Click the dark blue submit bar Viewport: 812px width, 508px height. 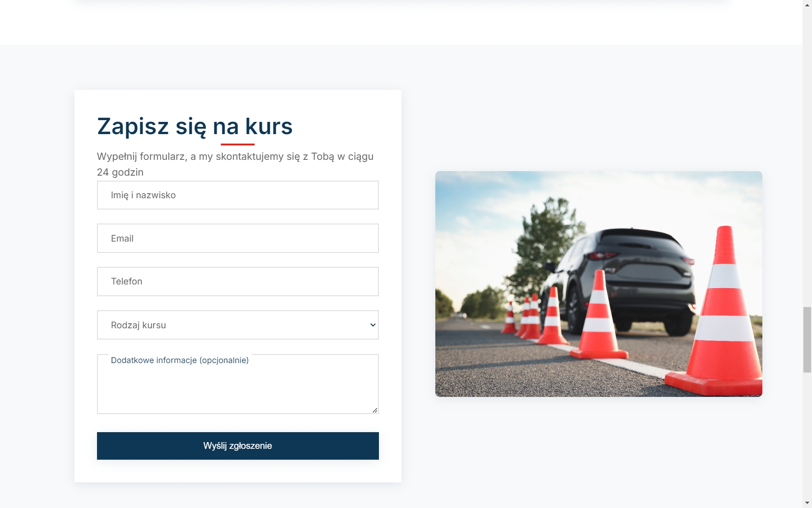238,446
